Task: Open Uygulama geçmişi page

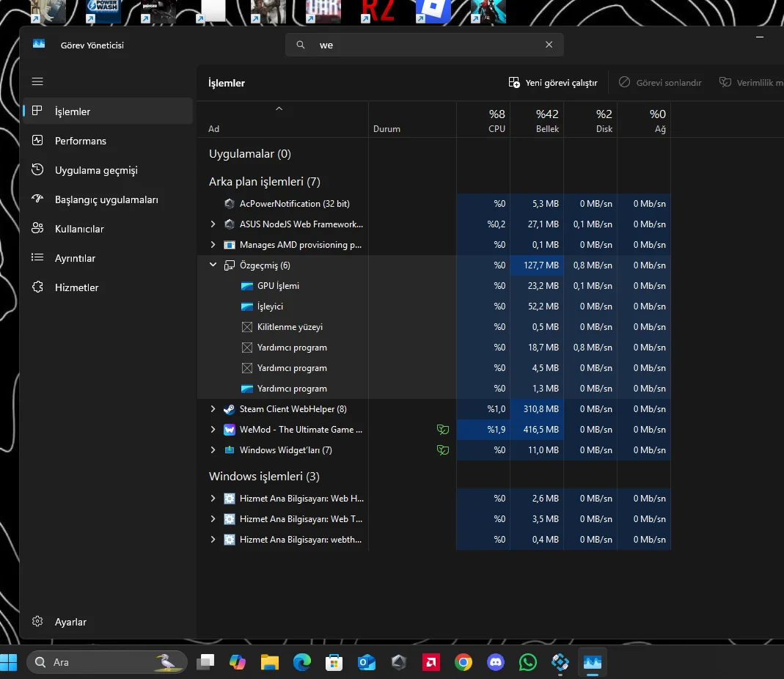Action: click(x=108, y=170)
